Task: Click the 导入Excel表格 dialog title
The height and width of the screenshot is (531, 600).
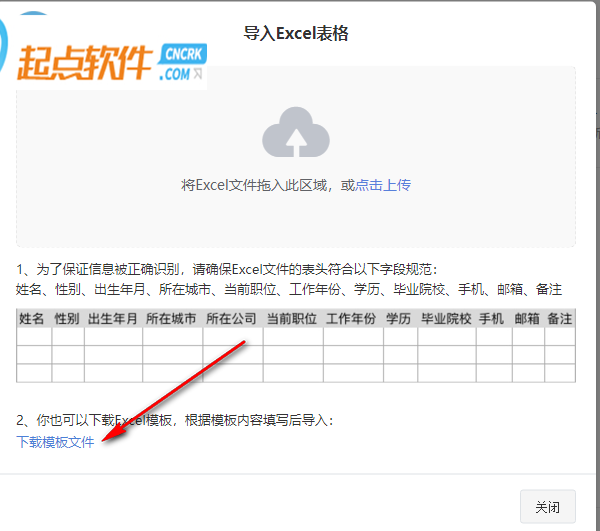Action: (x=296, y=33)
